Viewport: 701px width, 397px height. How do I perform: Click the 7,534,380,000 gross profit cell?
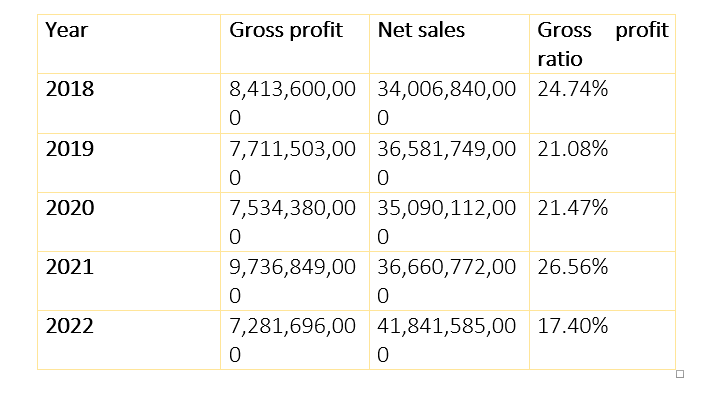tap(295, 222)
